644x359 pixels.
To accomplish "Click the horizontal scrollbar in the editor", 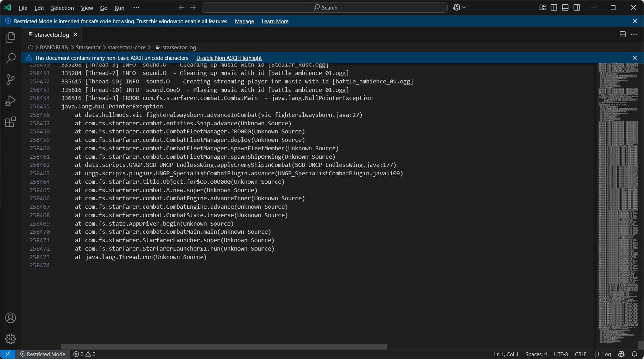I will tap(224, 347).
